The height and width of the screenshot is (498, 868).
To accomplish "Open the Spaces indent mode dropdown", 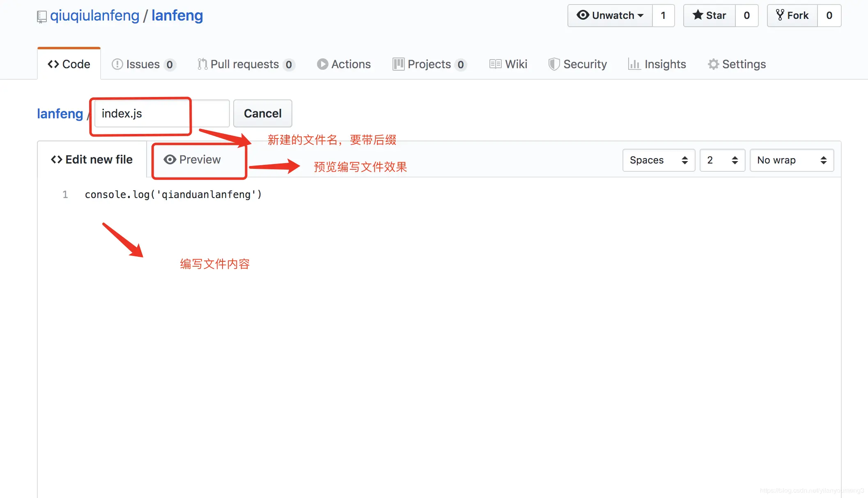I will click(x=658, y=160).
